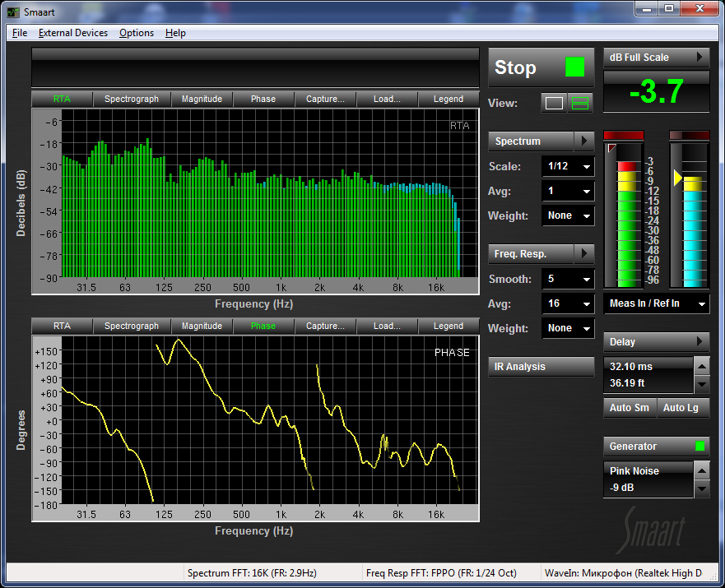Screen dimensions: 725x588
Task: Toggle the Spectrum measurement button
Action: [x=529, y=141]
